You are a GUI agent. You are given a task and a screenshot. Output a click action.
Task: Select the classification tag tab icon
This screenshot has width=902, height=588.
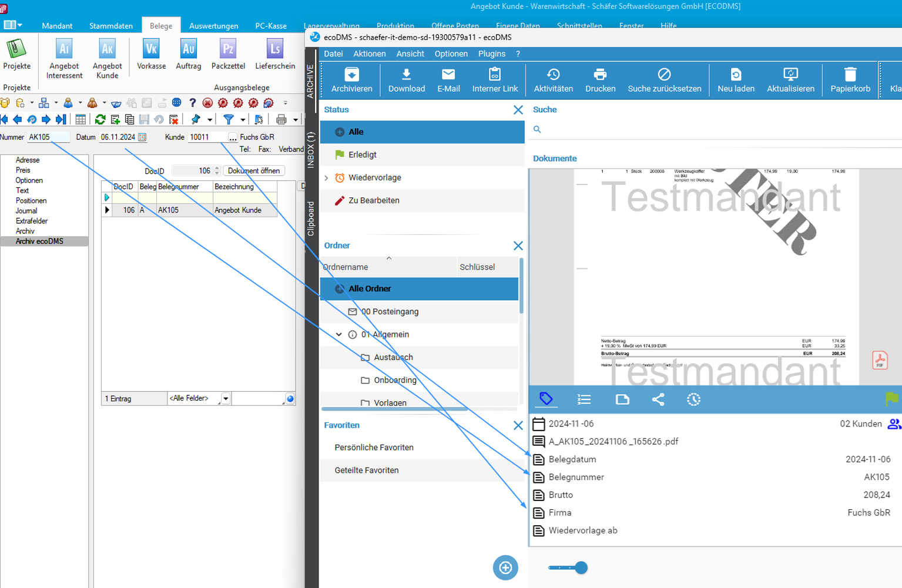(x=546, y=399)
